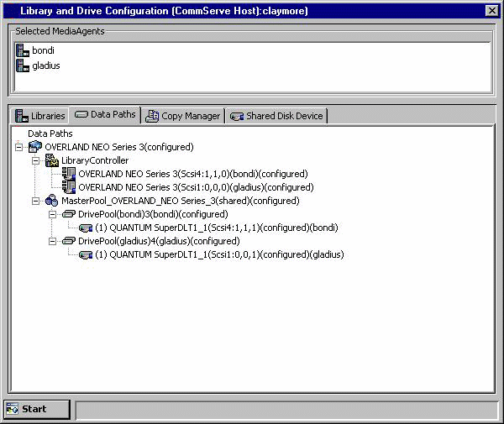Select OVERLAND NEO Series 3(Scsi1:0,0,0)(gladius) entry
Viewport: 504px width, 424px height.
pyautogui.click(x=196, y=187)
